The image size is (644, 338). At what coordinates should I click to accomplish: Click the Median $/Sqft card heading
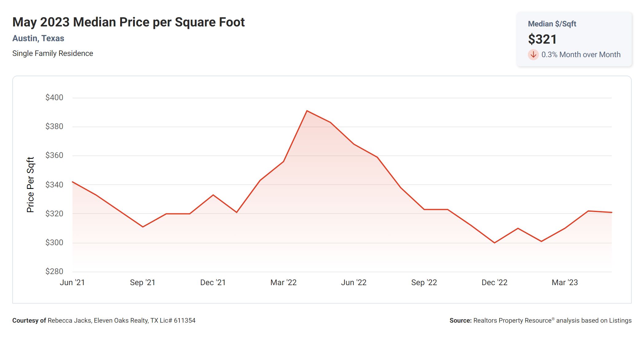pyautogui.click(x=552, y=24)
